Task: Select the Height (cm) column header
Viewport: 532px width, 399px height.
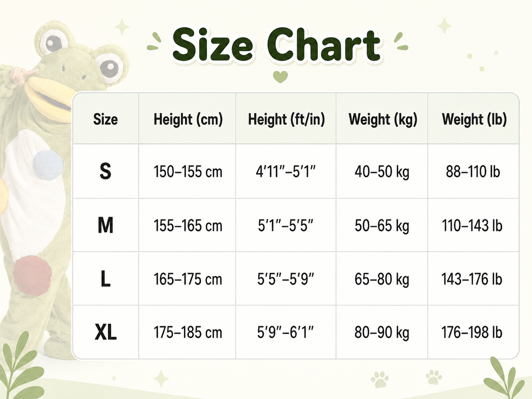Action: 187,119
